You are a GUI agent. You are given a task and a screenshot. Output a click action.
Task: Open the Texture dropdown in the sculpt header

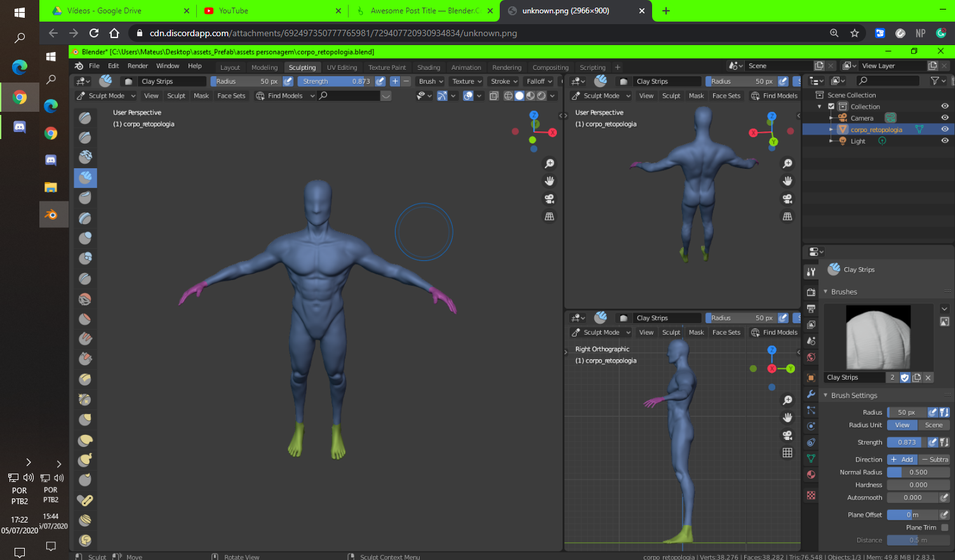click(467, 81)
